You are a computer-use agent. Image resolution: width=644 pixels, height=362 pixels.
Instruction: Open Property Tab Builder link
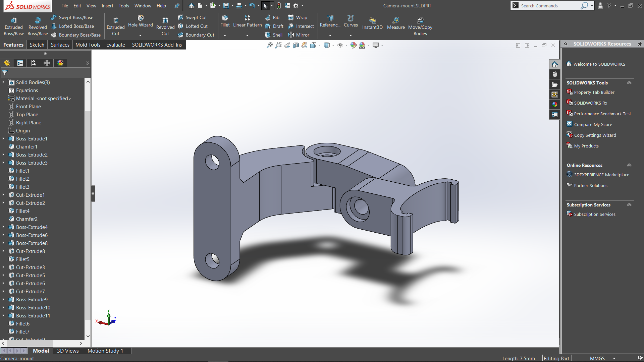(x=594, y=92)
